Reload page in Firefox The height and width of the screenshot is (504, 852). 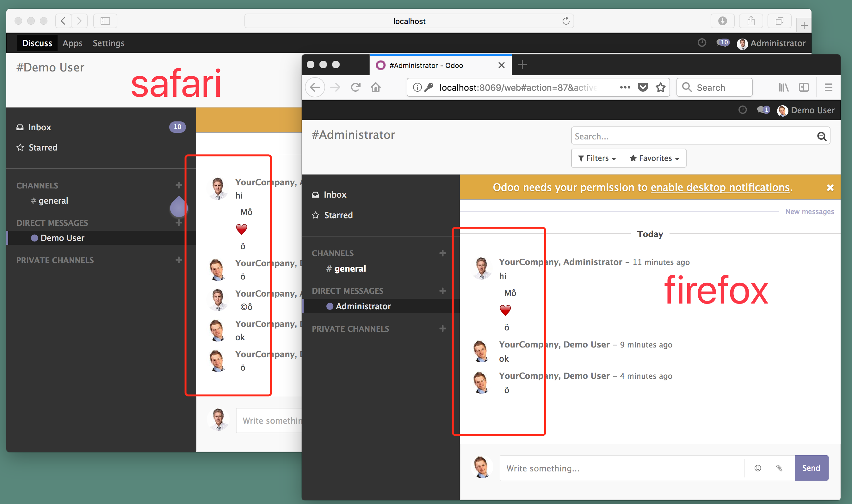(x=356, y=88)
